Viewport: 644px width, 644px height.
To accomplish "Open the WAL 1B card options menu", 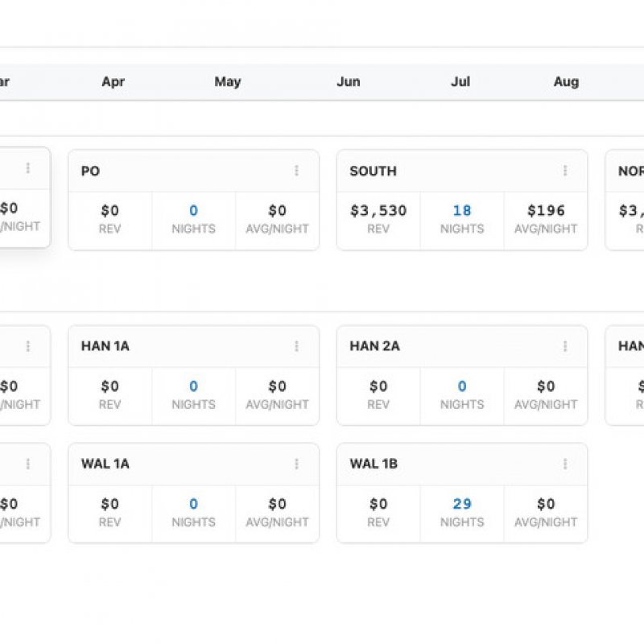I will [565, 464].
